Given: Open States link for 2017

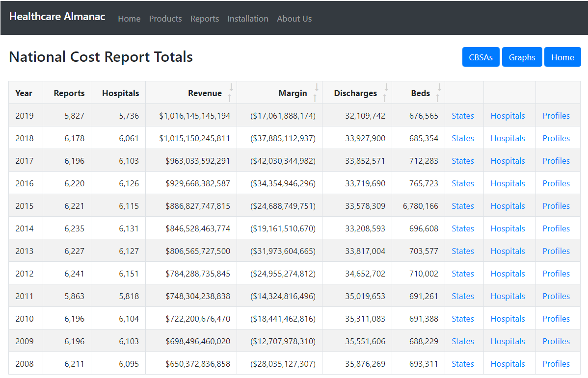Looking at the screenshot, I should pos(463,161).
